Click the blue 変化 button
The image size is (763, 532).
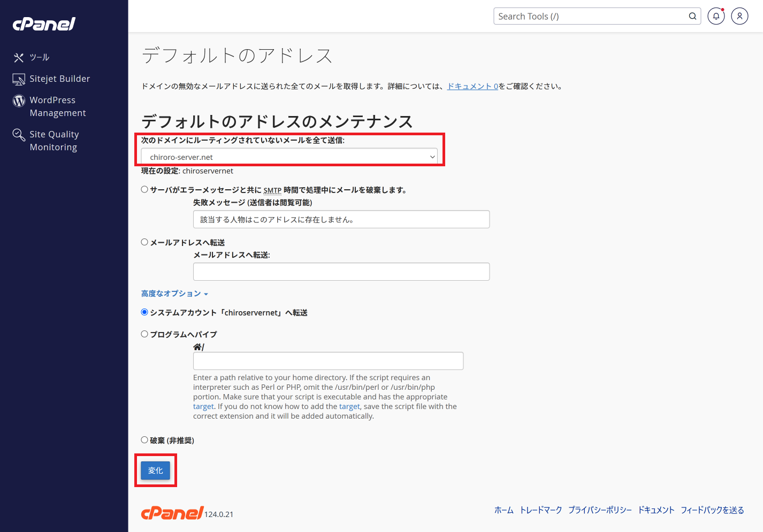pos(155,471)
